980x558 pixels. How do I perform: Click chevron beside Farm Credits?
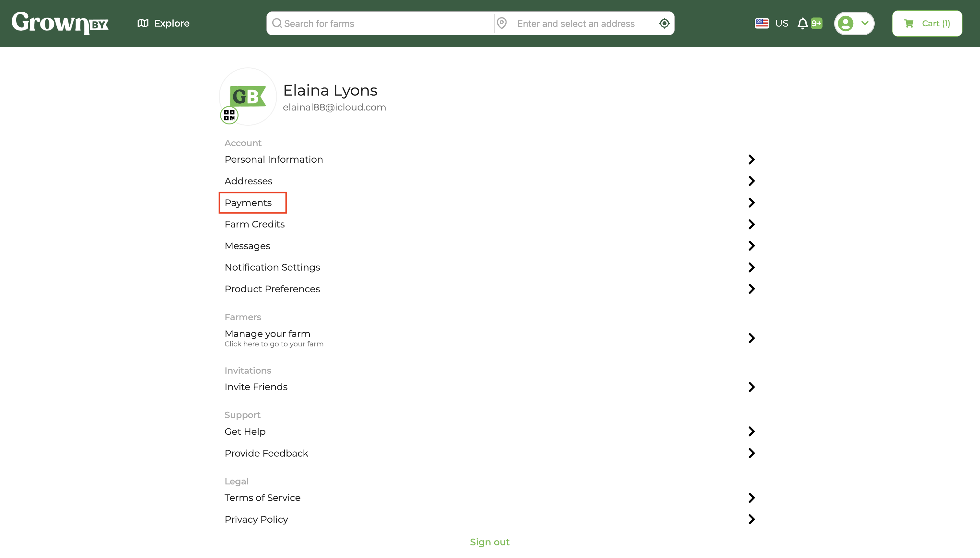click(x=751, y=224)
